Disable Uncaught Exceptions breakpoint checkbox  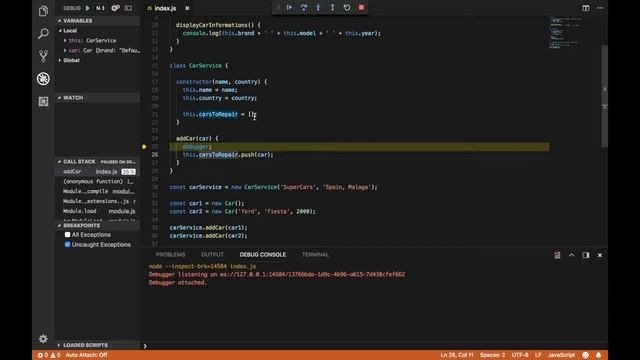pyautogui.click(x=67, y=244)
